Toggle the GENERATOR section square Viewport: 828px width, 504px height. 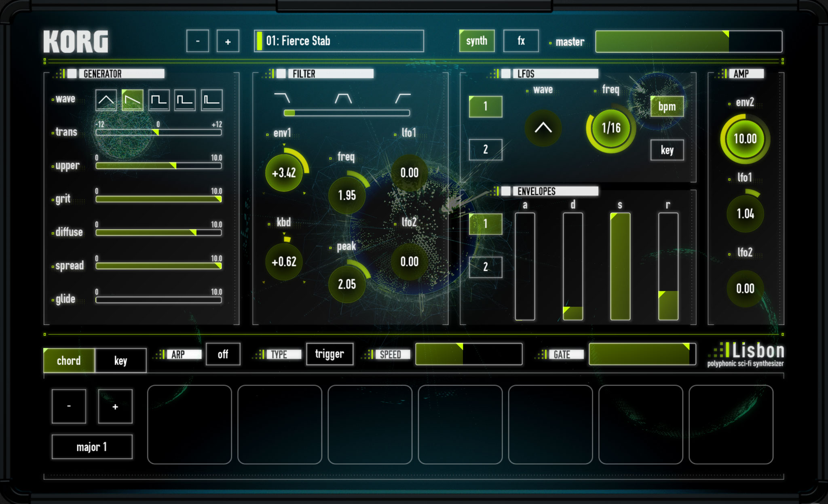[72, 74]
